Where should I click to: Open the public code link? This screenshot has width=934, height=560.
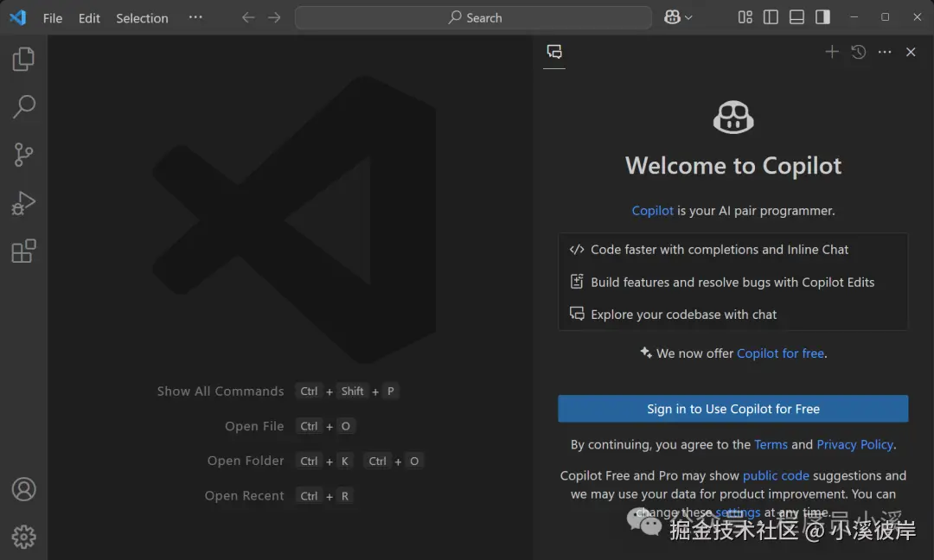click(776, 475)
